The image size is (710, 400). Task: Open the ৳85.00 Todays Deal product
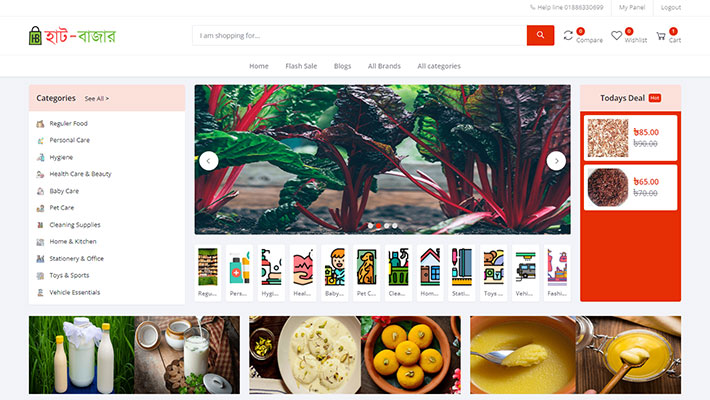(x=630, y=138)
